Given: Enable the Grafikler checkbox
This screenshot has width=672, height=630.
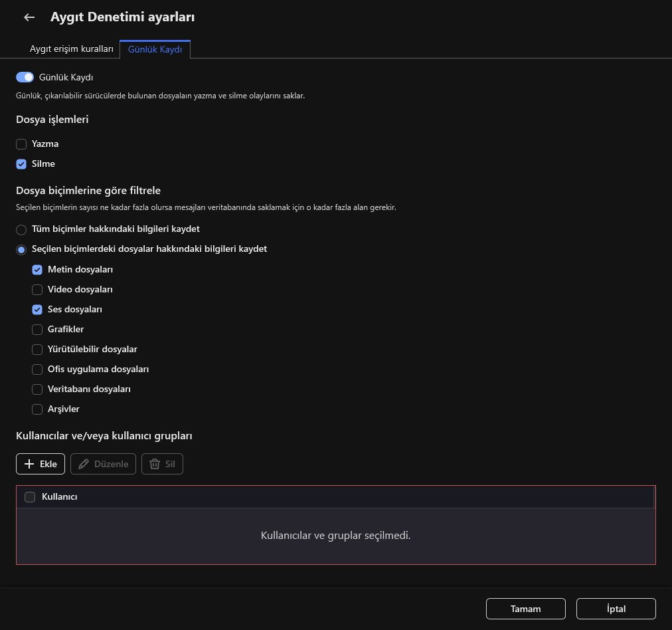Looking at the screenshot, I should pyautogui.click(x=37, y=330).
